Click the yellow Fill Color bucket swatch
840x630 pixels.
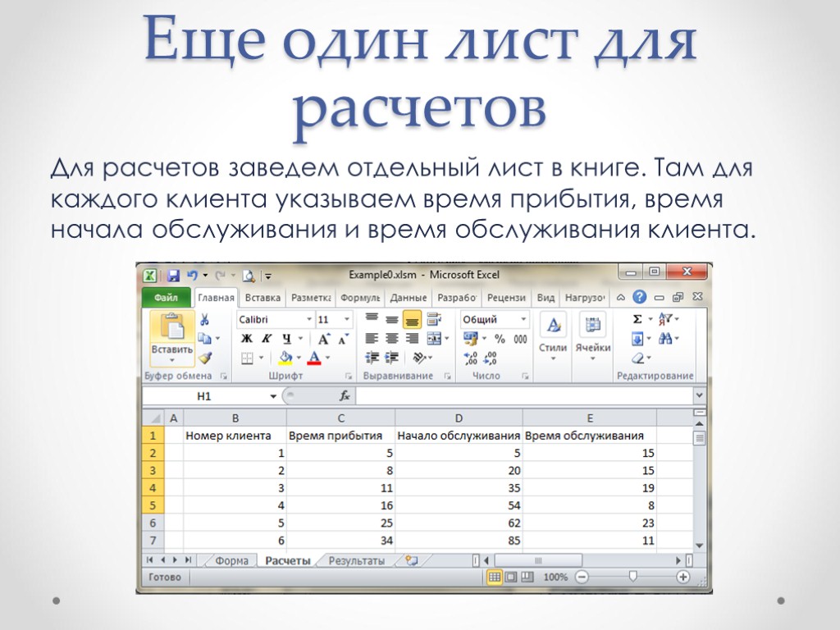click(x=285, y=358)
